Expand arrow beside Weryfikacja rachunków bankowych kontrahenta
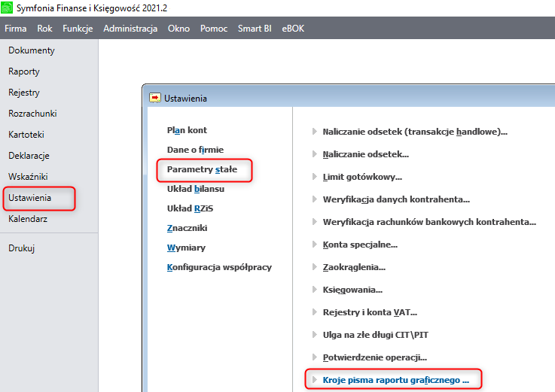Viewport: 555px width, 392px height. 314,222
